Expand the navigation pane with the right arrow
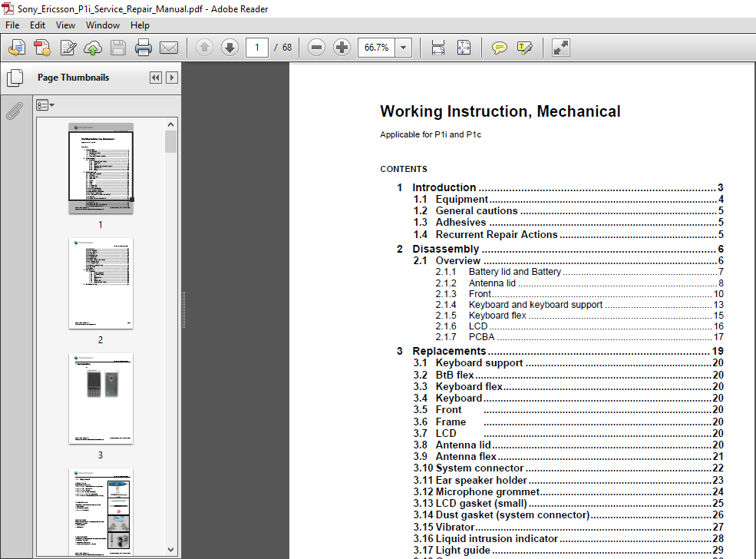Image resolution: width=756 pixels, height=559 pixels. click(x=172, y=78)
